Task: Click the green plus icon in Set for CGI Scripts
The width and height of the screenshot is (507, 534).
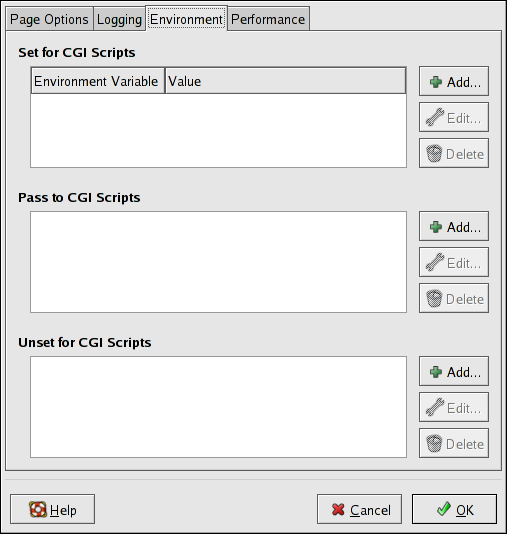Action: click(435, 82)
